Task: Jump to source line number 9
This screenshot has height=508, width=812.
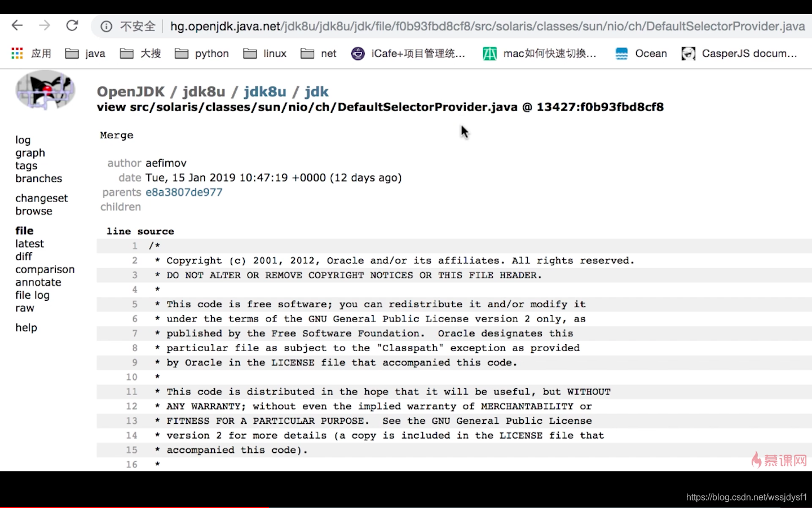Action: pos(135,362)
